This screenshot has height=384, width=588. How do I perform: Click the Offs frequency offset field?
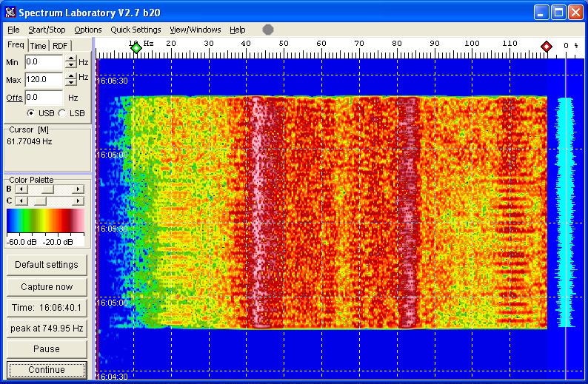[x=44, y=98]
